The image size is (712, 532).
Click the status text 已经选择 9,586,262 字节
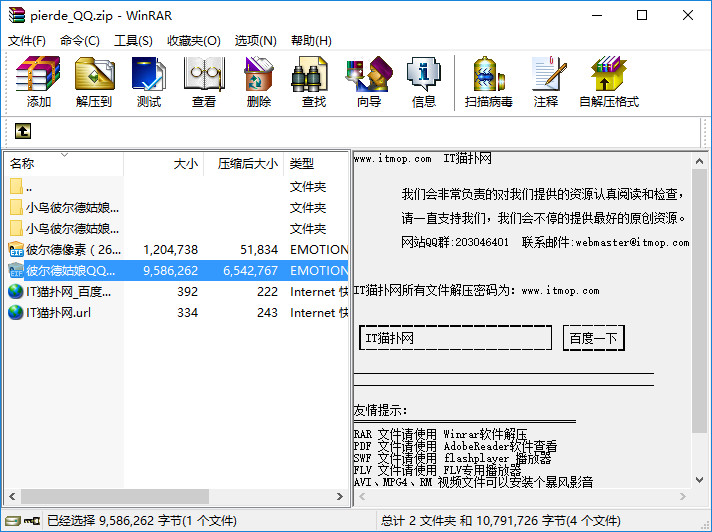pos(142,521)
